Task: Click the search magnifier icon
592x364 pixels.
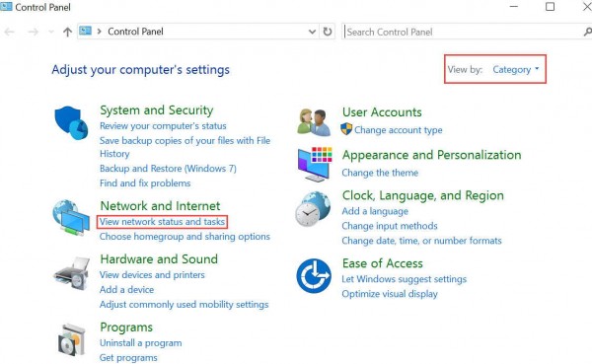Action: [x=587, y=32]
